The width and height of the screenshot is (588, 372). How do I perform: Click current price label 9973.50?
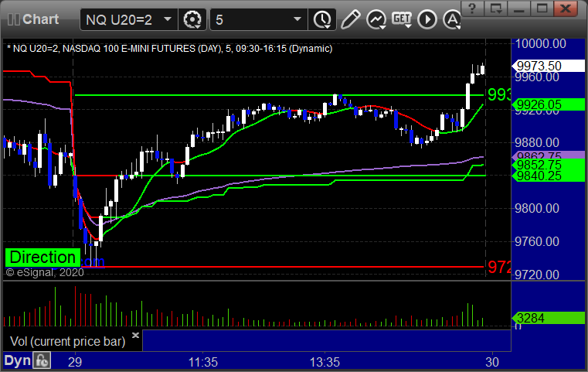(548, 66)
